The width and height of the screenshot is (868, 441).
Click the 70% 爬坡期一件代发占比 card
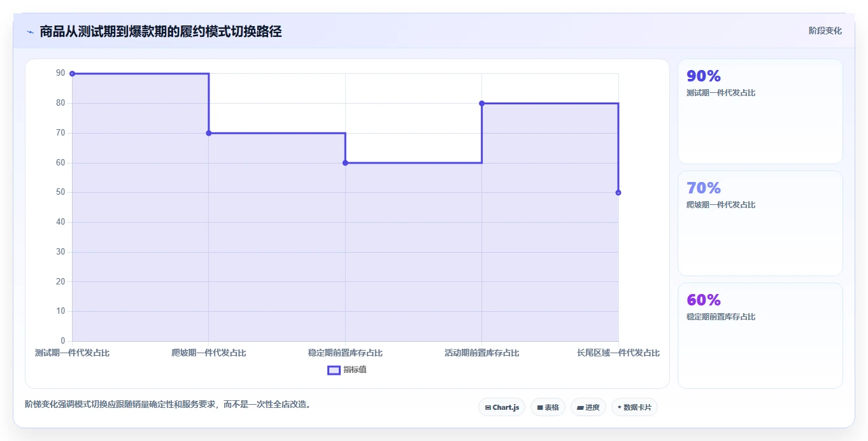tap(760, 223)
